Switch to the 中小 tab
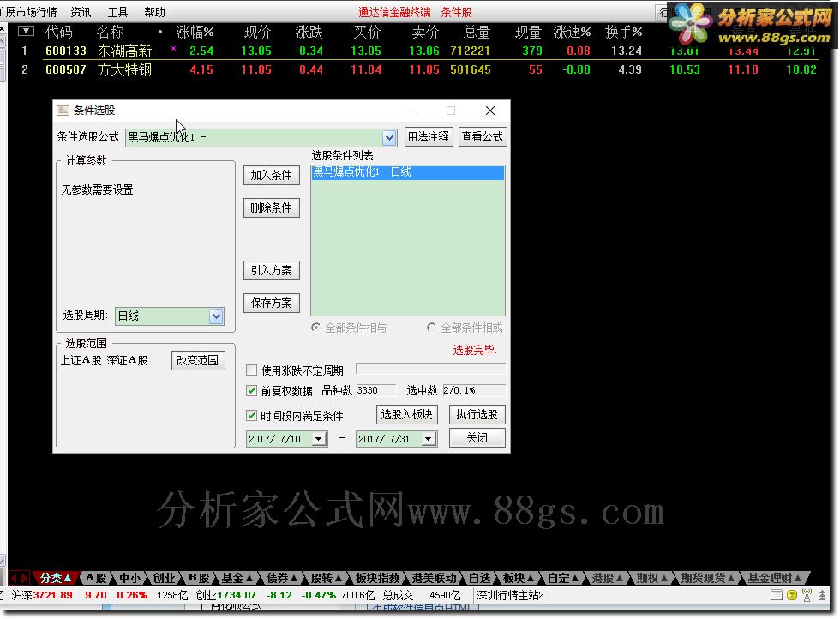This screenshot has width=840, height=619. (130, 578)
